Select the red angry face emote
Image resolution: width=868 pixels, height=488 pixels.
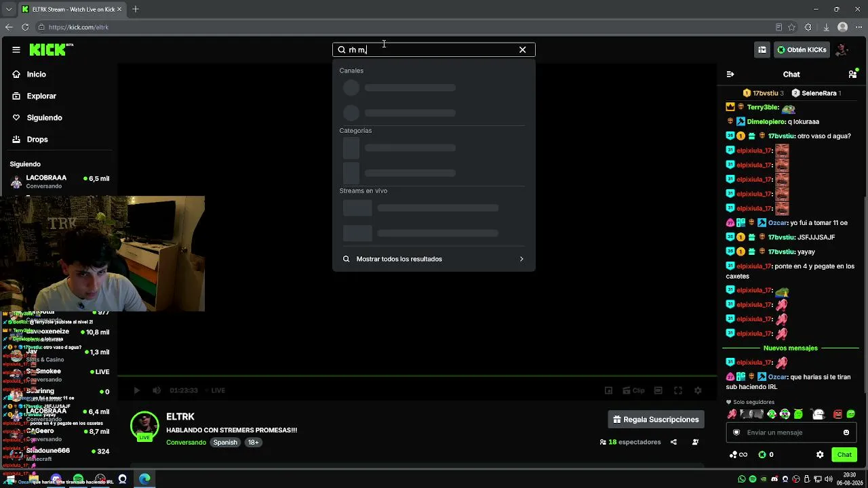click(837, 414)
